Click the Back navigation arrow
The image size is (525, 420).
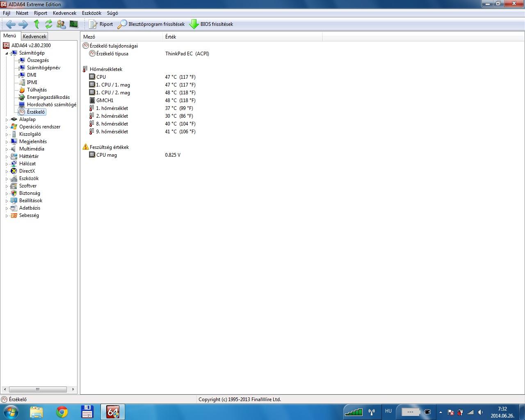(x=11, y=24)
